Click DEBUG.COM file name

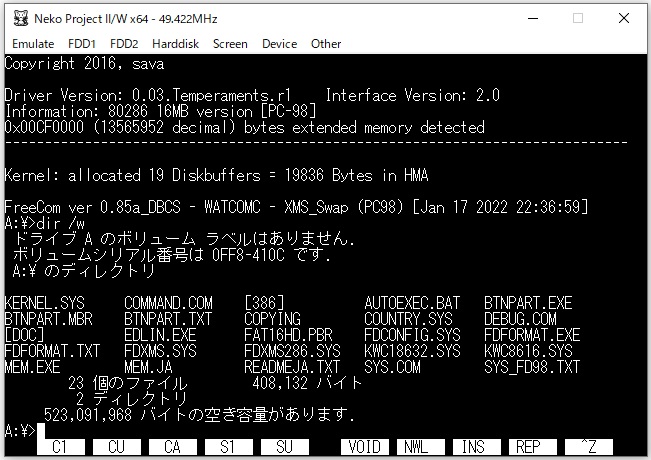pyautogui.click(x=520, y=319)
